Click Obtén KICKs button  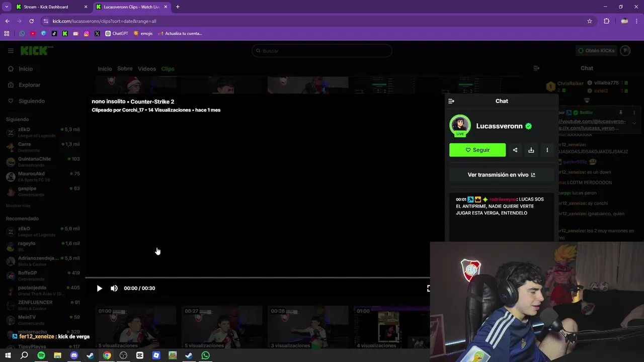pos(596,51)
